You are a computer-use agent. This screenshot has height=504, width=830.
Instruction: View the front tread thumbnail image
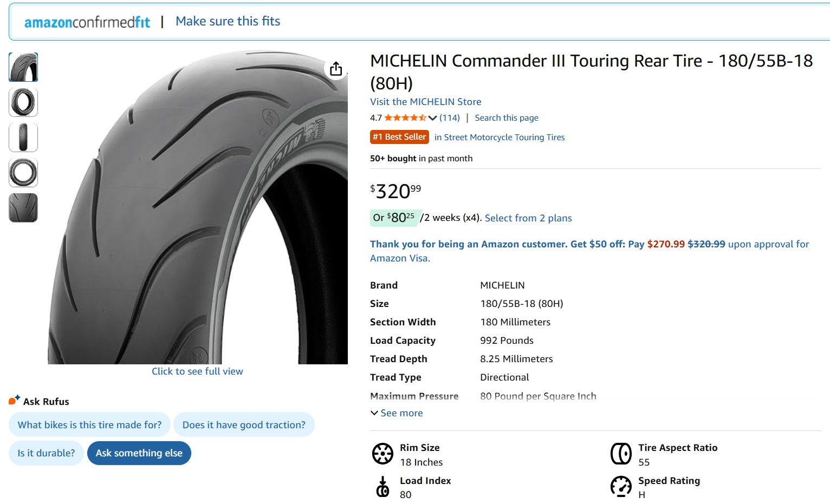click(23, 138)
